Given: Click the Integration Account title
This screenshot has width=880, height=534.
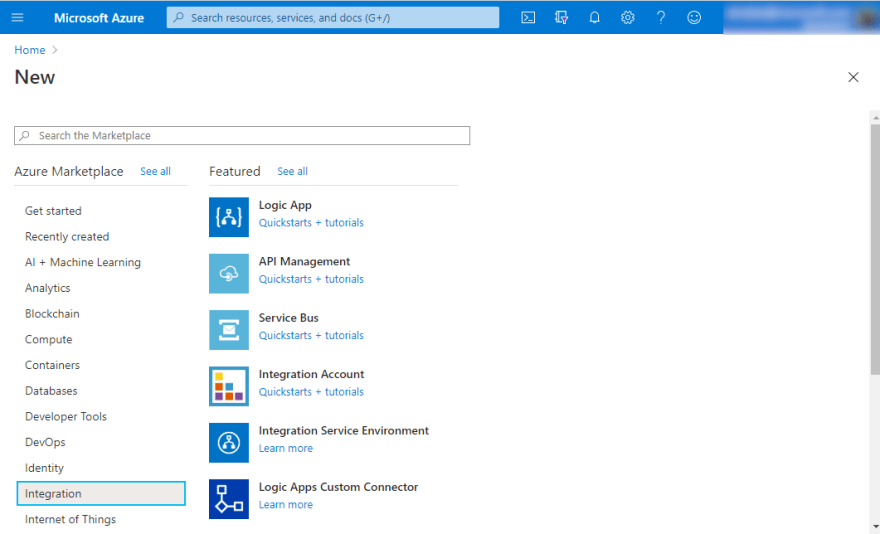Looking at the screenshot, I should coord(311,375).
